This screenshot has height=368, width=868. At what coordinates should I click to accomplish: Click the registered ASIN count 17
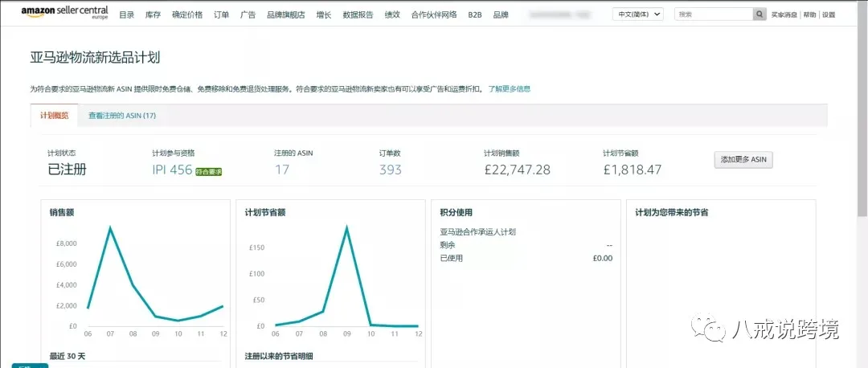click(282, 170)
